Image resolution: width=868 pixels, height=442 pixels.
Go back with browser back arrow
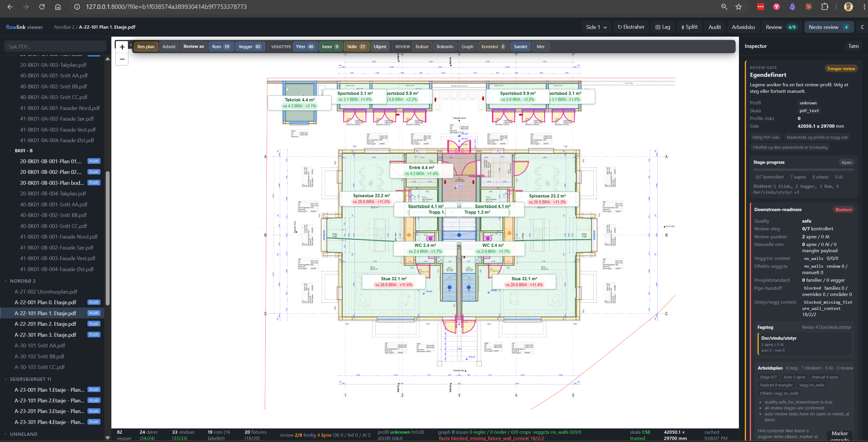pos(10,7)
